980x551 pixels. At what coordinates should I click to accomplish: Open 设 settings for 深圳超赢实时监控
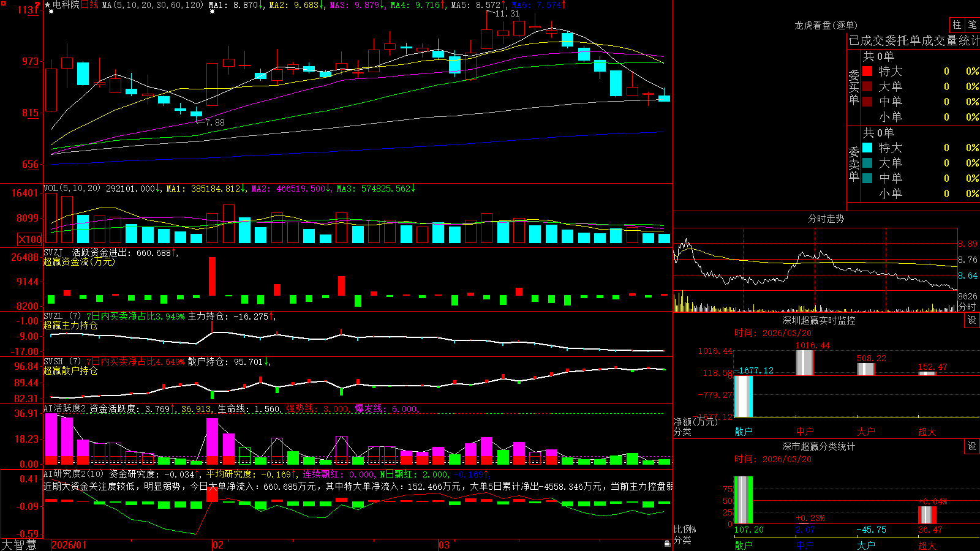(972, 320)
